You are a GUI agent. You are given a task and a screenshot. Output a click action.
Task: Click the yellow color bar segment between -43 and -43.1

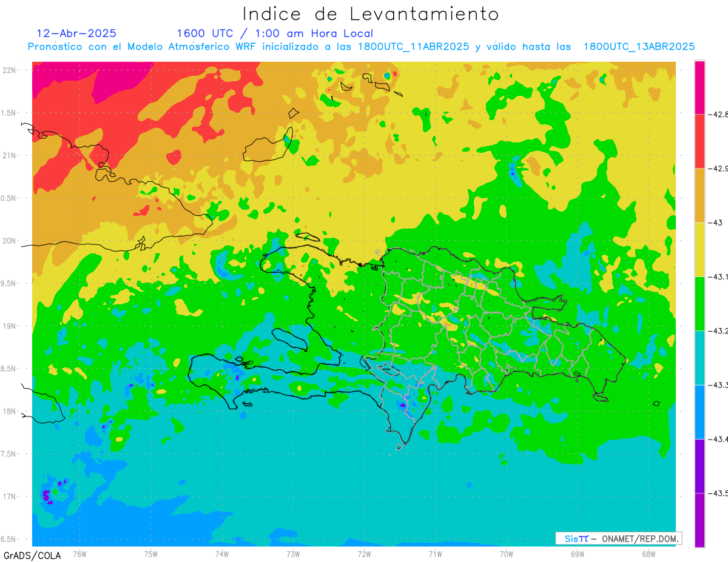coord(699,249)
